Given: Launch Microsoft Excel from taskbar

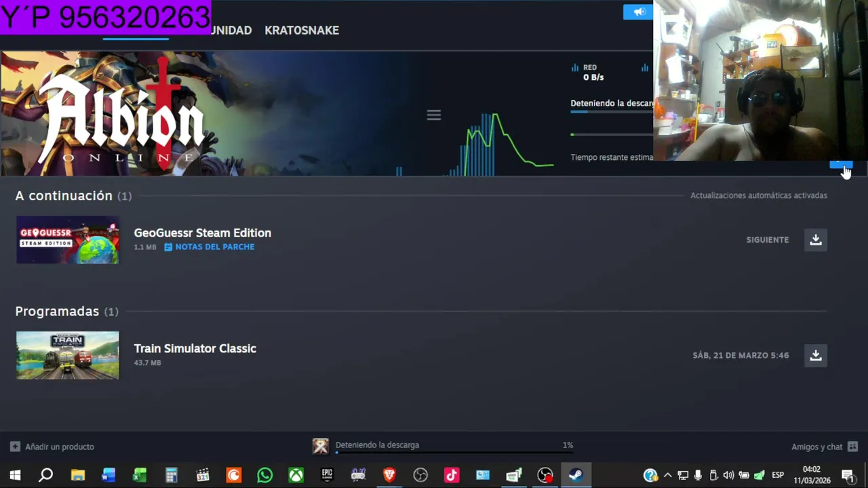Looking at the screenshot, I should [x=140, y=475].
